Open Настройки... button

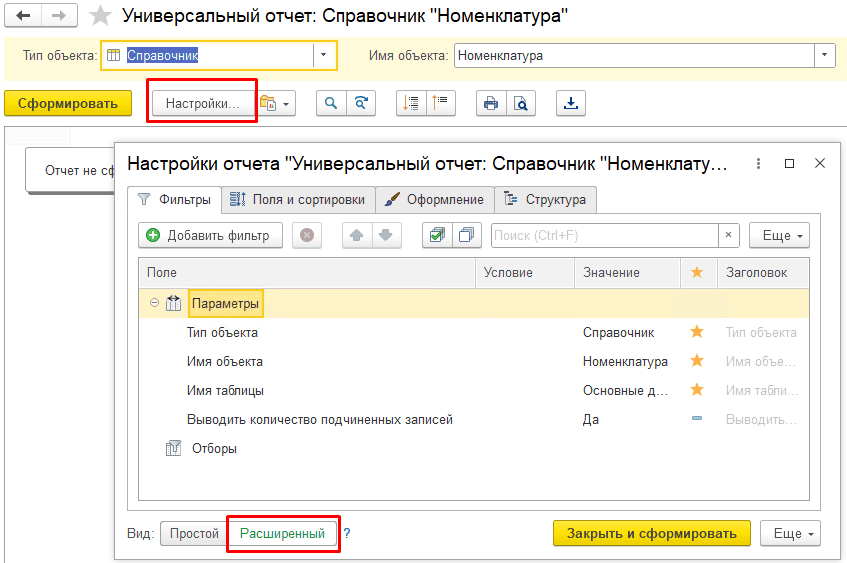pyautogui.click(x=202, y=103)
